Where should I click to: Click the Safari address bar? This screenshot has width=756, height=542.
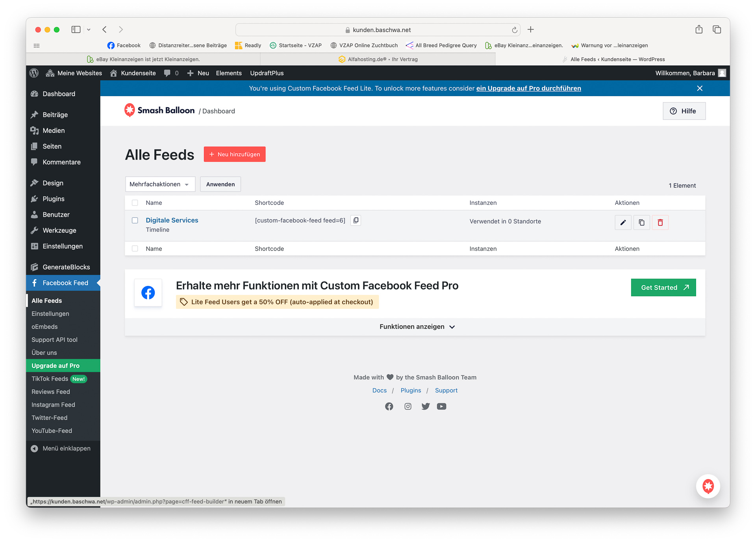pos(378,30)
